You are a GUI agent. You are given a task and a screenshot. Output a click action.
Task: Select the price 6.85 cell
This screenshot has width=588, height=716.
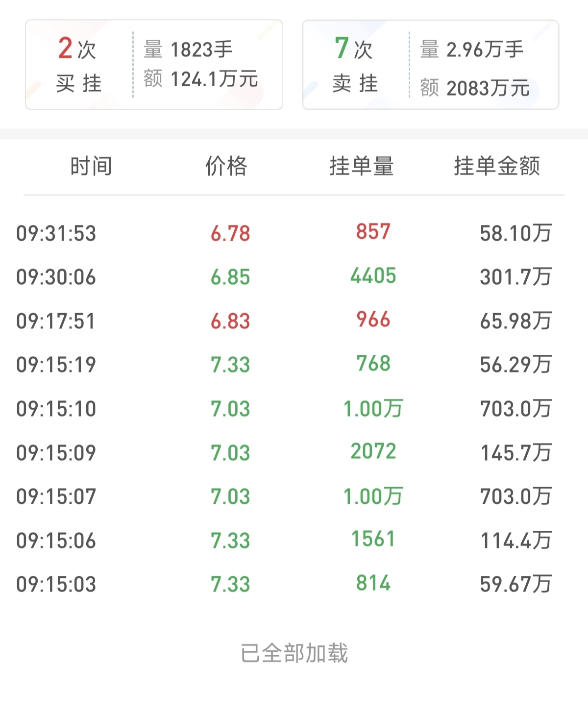click(x=230, y=277)
